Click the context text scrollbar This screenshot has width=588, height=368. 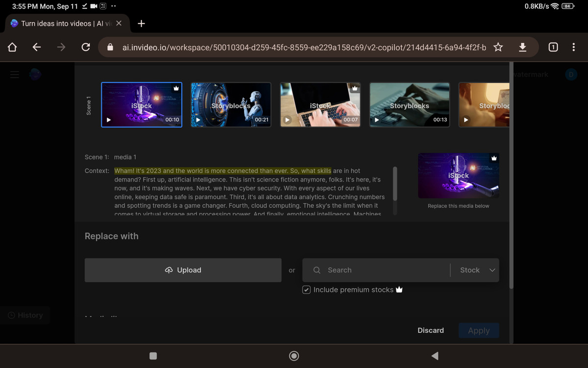pos(395,184)
